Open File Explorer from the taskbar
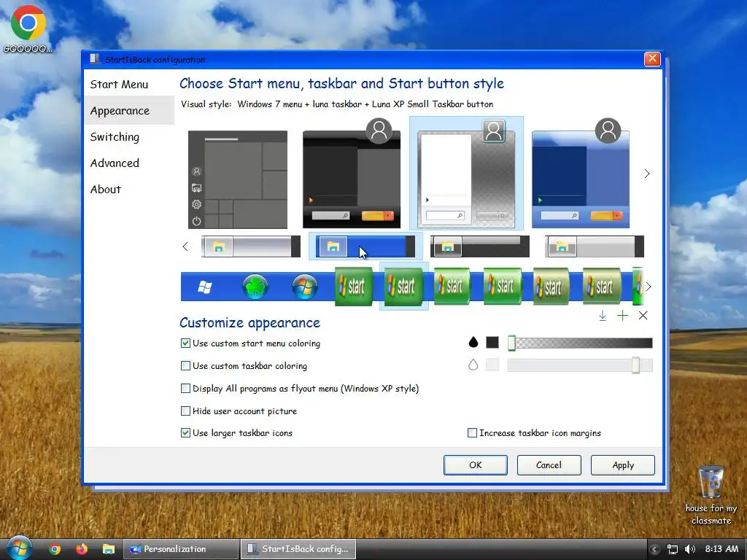 pyautogui.click(x=109, y=549)
